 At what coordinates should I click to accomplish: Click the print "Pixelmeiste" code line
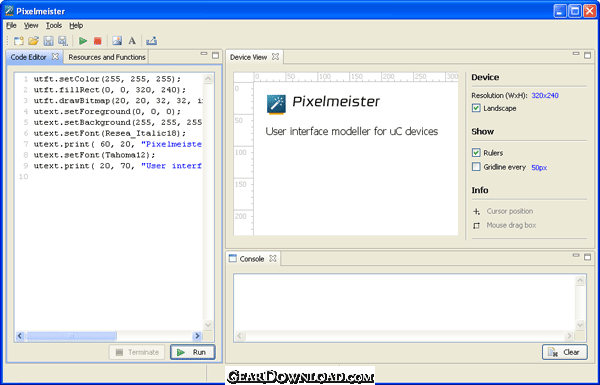click(118, 144)
